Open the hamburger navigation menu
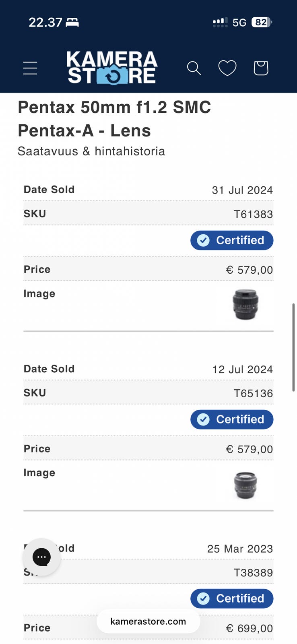This screenshot has width=297, height=644. pos(30,68)
